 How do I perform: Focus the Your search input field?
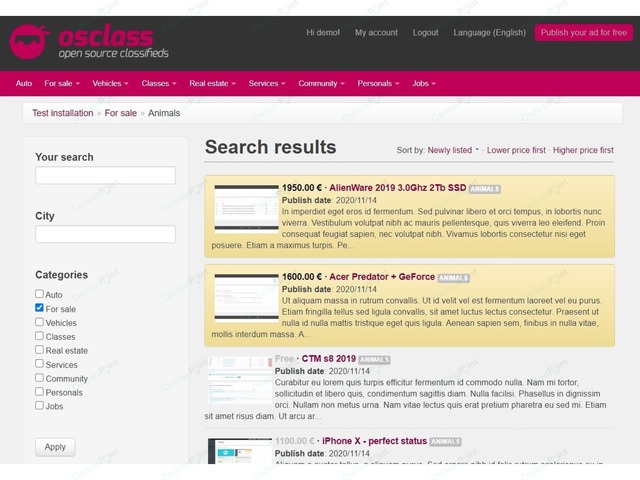[105, 176]
